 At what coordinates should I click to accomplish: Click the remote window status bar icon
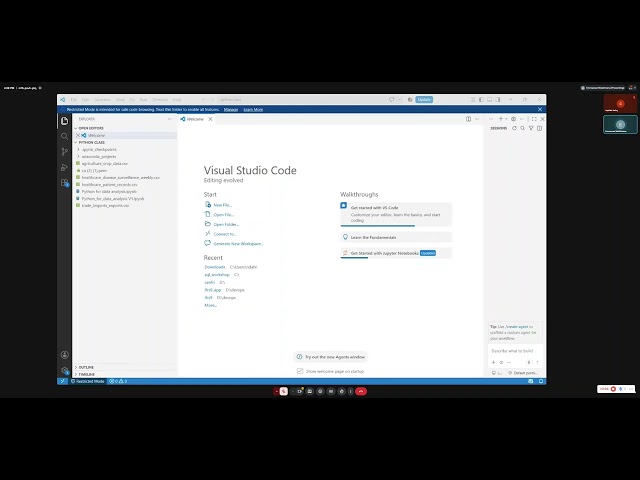(x=62, y=381)
